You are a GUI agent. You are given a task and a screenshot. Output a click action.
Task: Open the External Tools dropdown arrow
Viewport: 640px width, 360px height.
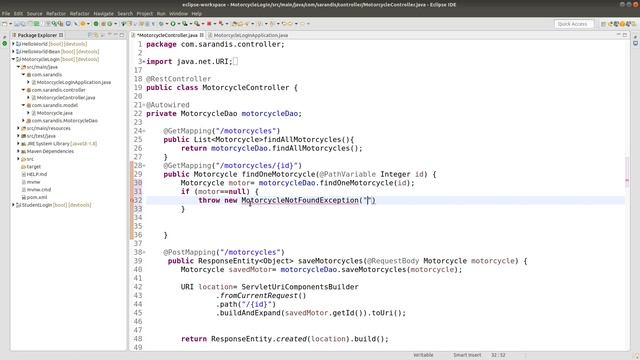202,24
